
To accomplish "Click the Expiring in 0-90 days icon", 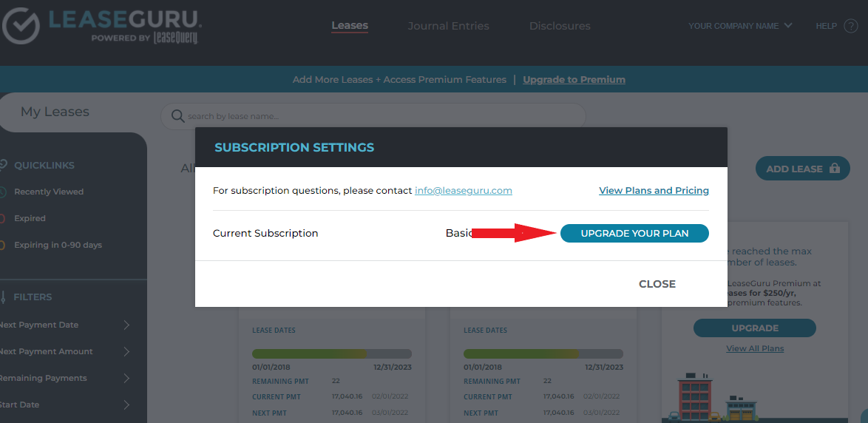I will point(2,245).
